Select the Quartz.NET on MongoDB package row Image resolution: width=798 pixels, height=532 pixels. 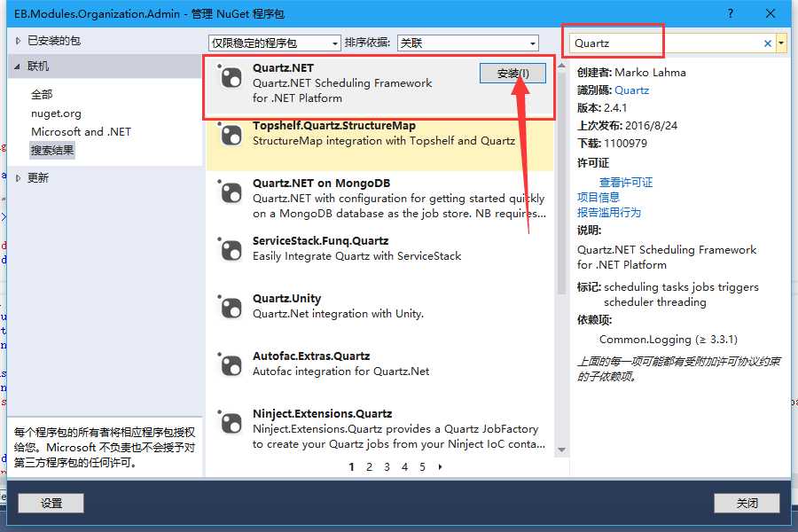coord(379,199)
